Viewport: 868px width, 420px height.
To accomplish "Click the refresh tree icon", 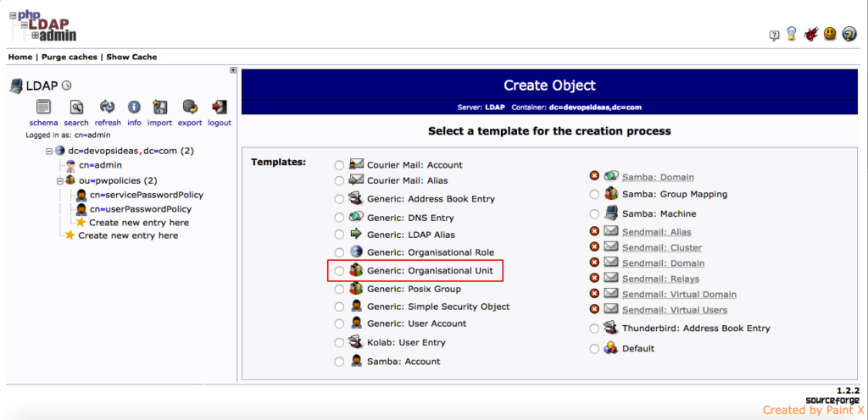I will [x=108, y=108].
